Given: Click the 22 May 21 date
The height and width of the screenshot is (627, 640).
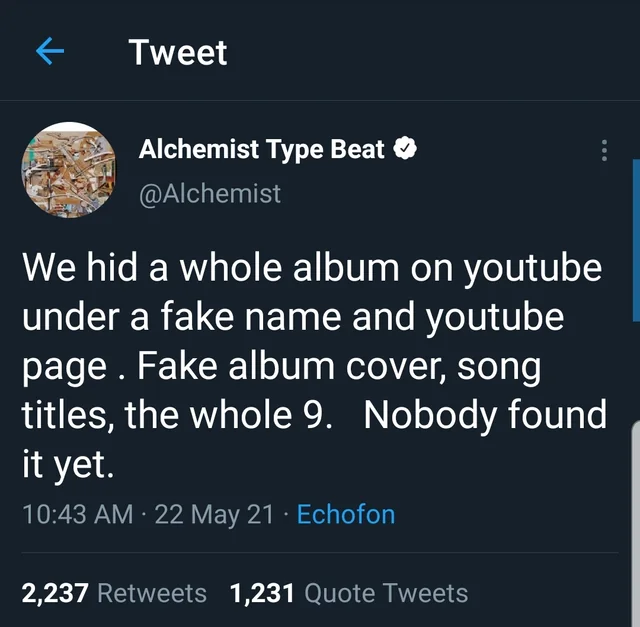Looking at the screenshot, I should [x=214, y=515].
